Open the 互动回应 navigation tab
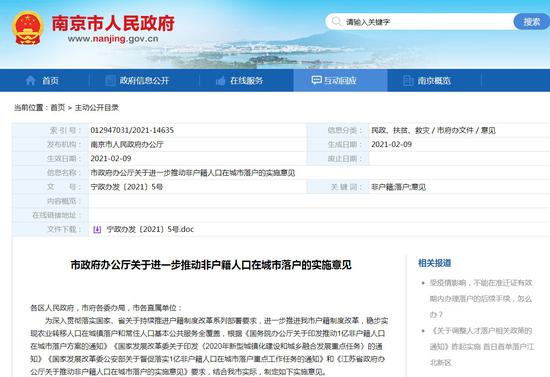This screenshot has width=550, height=377. tap(340, 81)
